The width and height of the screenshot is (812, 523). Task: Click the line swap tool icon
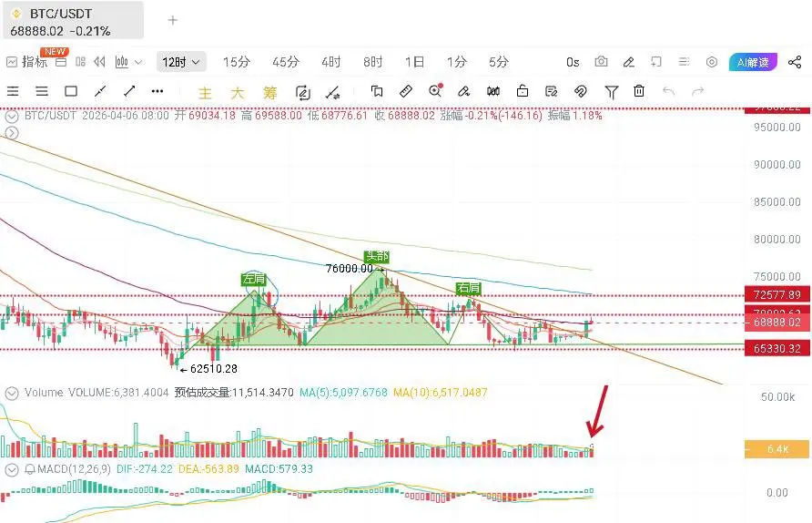(x=332, y=93)
